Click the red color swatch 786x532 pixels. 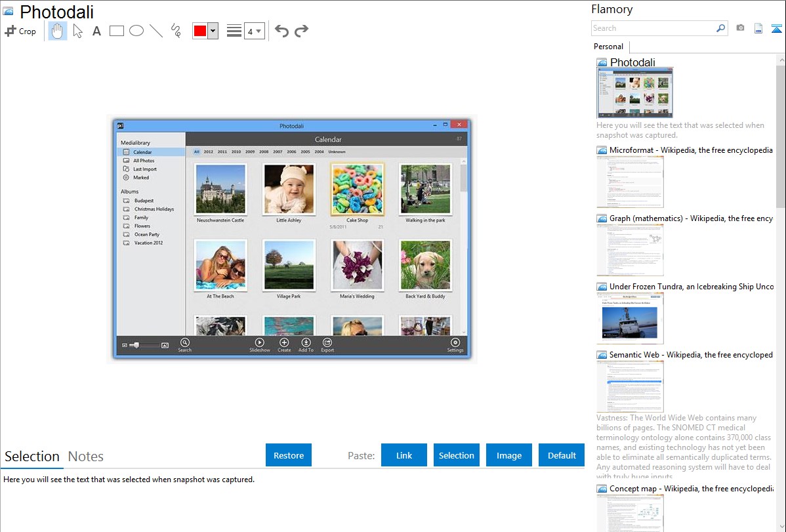(200, 31)
